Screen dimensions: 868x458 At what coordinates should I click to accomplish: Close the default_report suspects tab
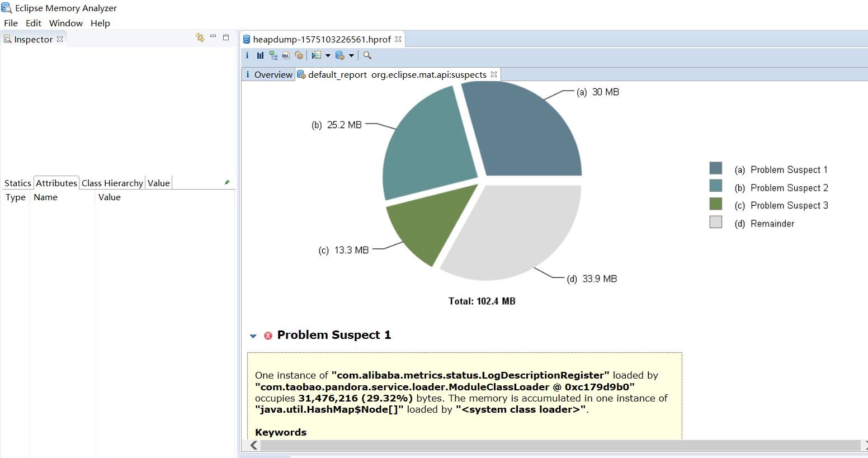494,74
